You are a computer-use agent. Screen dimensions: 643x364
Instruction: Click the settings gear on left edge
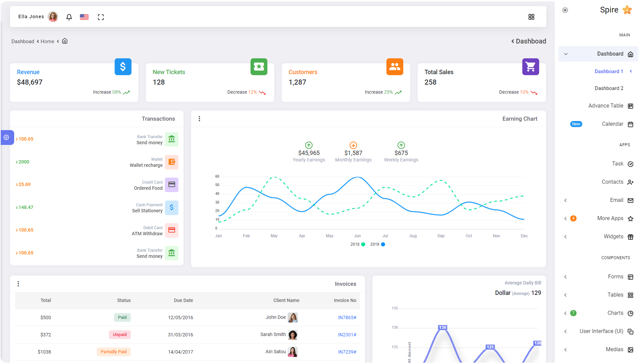pos(6,138)
